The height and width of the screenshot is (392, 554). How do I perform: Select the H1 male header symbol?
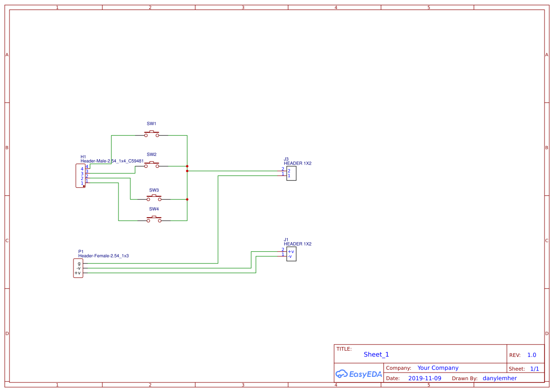[x=81, y=176]
